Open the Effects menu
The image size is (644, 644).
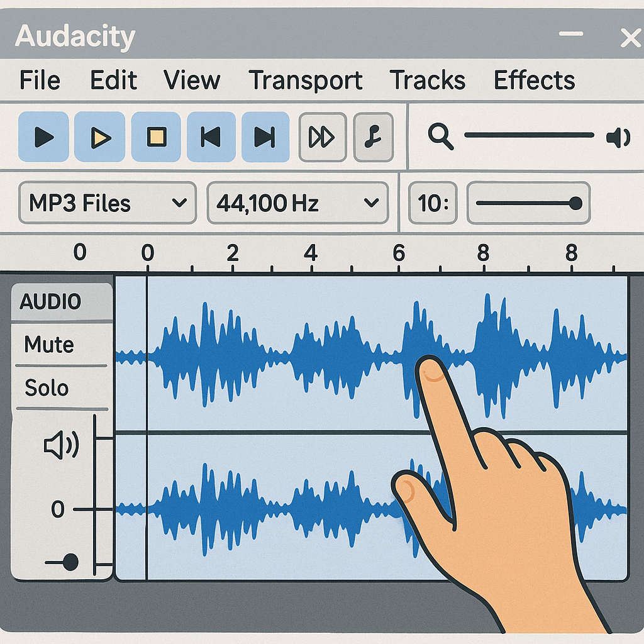pyautogui.click(x=535, y=80)
